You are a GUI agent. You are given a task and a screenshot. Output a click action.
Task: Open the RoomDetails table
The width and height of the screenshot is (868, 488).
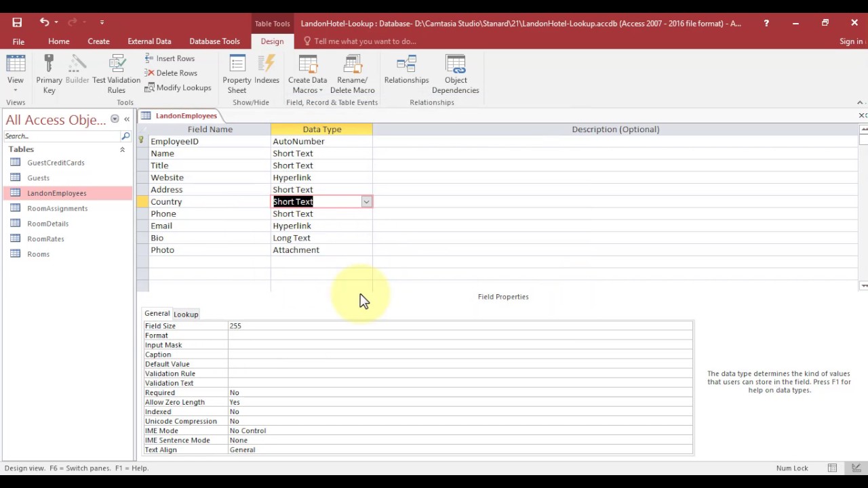47,224
